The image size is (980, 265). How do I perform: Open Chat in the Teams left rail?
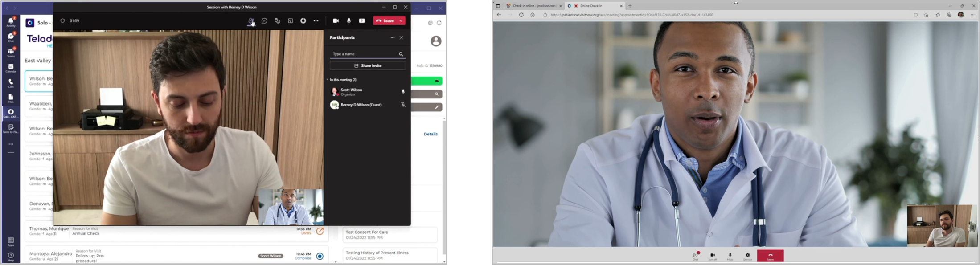[x=11, y=37]
